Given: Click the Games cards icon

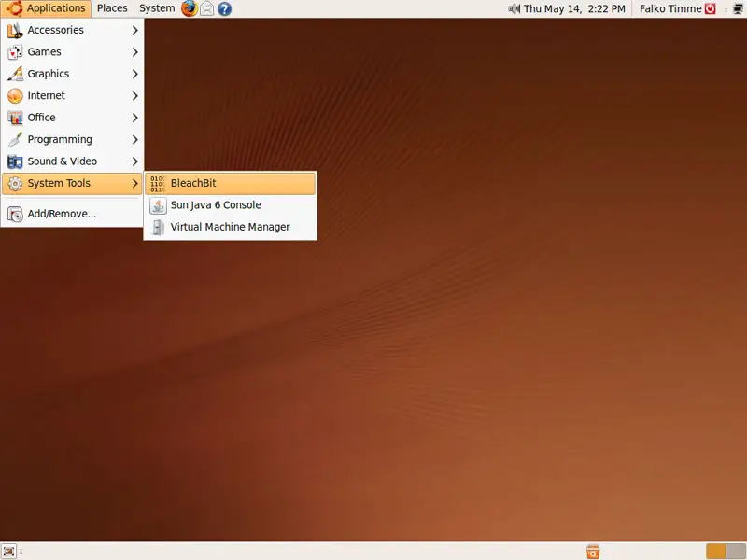Looking at the screenshot, I should (x=15, y=52).
